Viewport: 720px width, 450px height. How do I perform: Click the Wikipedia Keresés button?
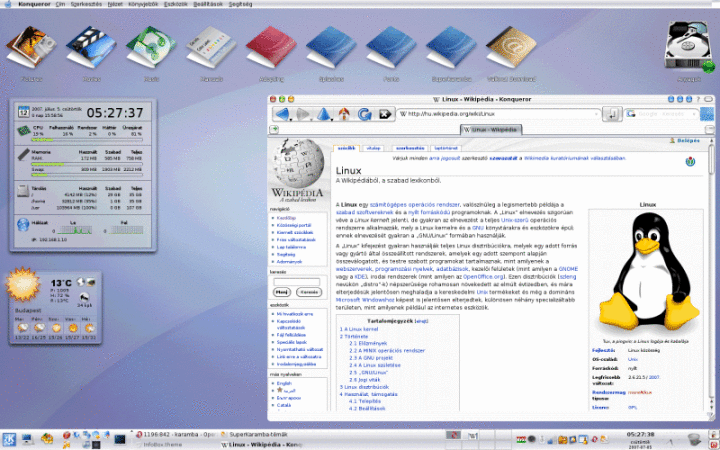click(309, 292)
